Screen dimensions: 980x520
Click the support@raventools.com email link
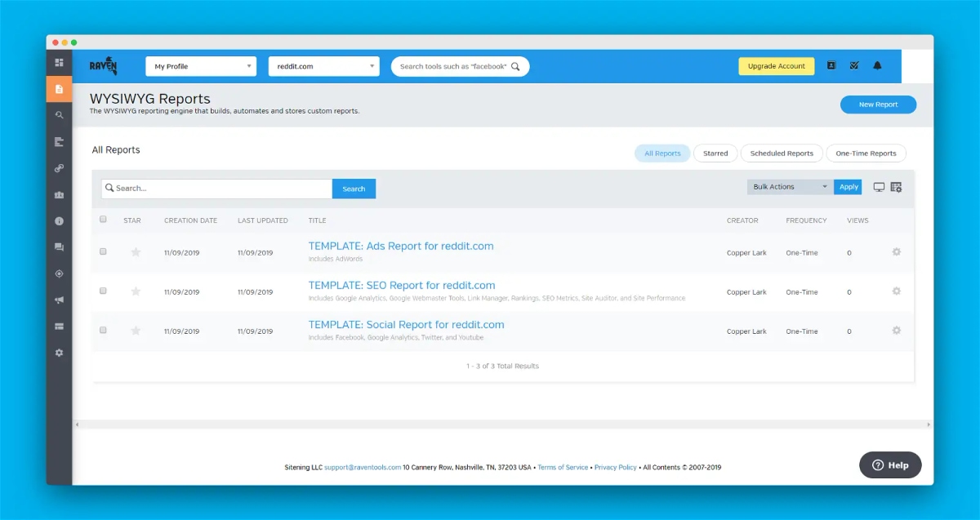tap(363, 468)
